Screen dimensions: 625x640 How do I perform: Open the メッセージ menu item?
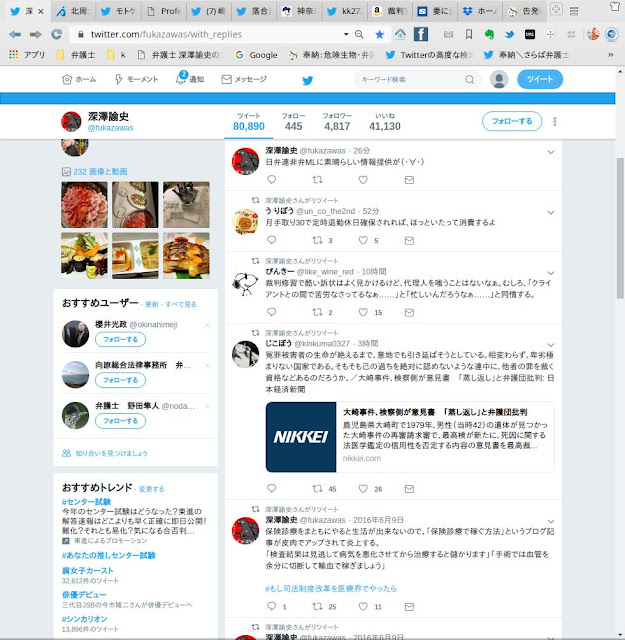click(x=244, y=79)
